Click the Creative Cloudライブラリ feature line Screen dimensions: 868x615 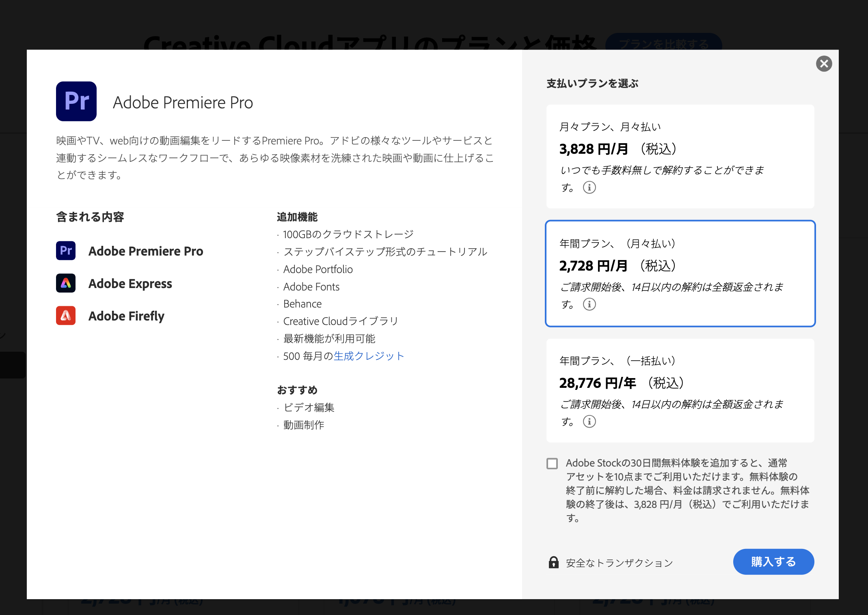[341, 321]
